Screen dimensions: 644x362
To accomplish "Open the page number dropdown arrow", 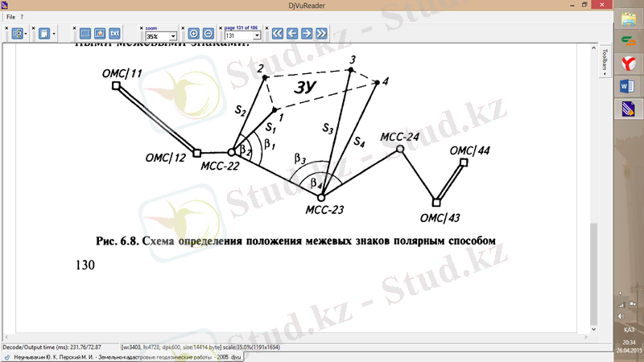I will pos(257,35).
